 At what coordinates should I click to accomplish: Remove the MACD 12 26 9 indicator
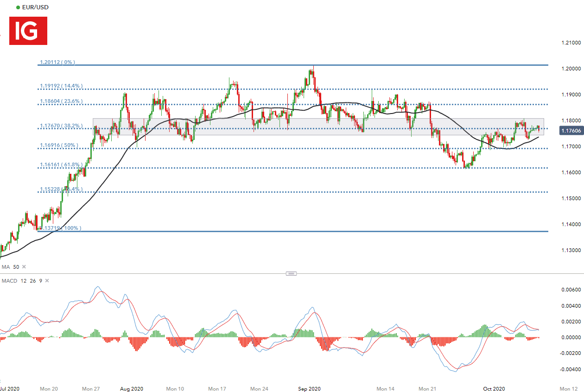pyautogui.click(x=47, y=281)
